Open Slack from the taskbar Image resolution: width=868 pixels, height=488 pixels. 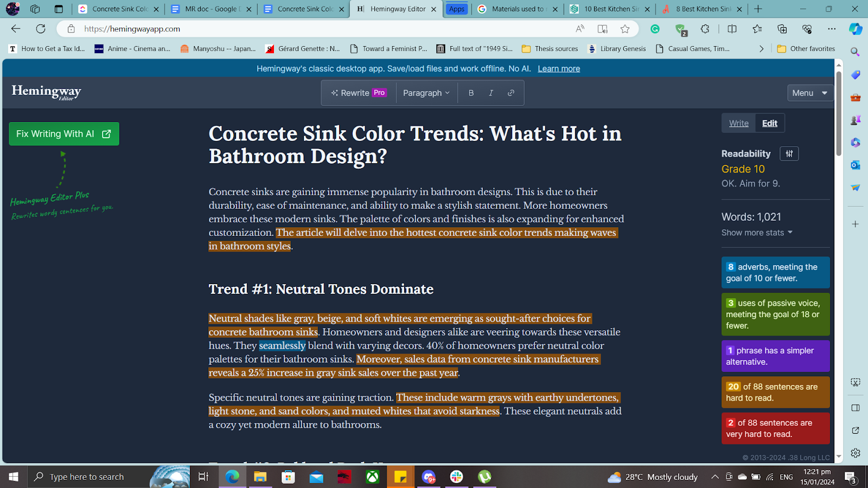tap(457, 477)
